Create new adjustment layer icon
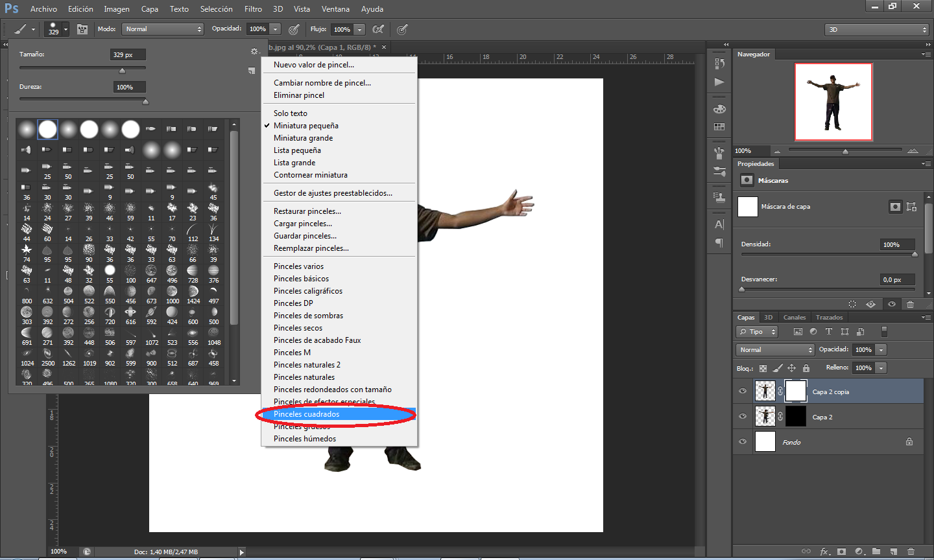This screenshot has width=934, height=560. coord(859,552)
